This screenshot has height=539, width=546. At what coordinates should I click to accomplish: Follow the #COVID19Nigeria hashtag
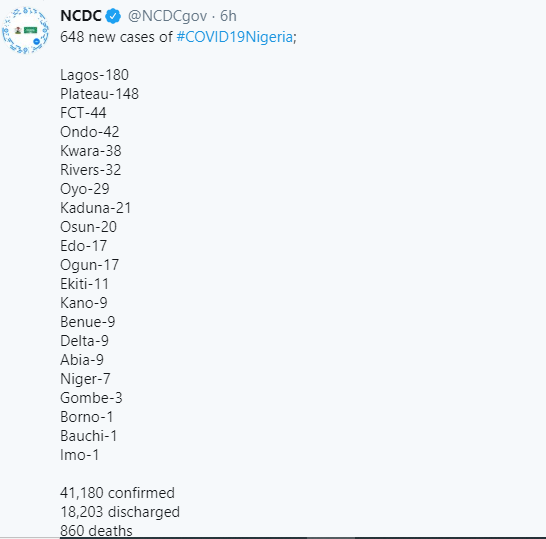235,37
